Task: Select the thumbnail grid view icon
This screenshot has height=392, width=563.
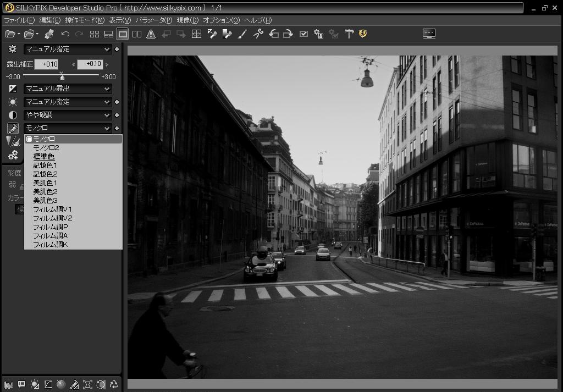Action: (95, 34)
